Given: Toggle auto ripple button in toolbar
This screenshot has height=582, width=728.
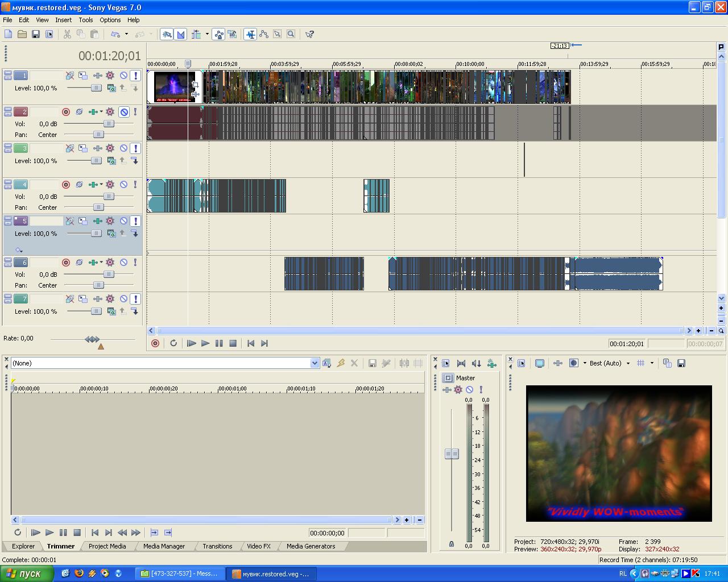Looking at the screenshot, I should pos(196,34).
